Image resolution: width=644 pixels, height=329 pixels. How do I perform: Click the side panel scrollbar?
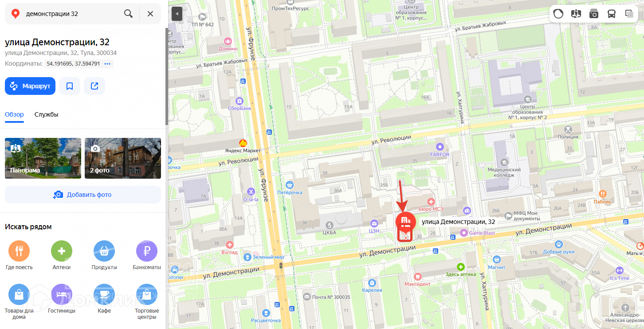click(x=167, y=76)
